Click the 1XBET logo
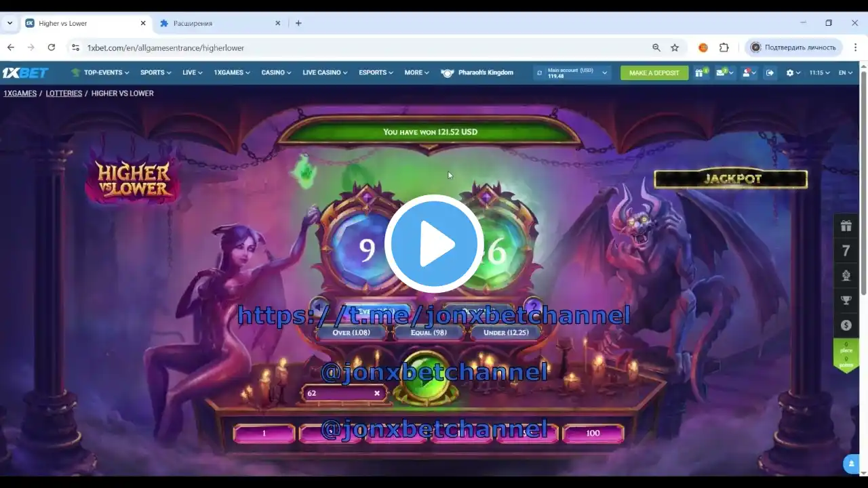This screenshot has height=488, width=868. point(25,73)
